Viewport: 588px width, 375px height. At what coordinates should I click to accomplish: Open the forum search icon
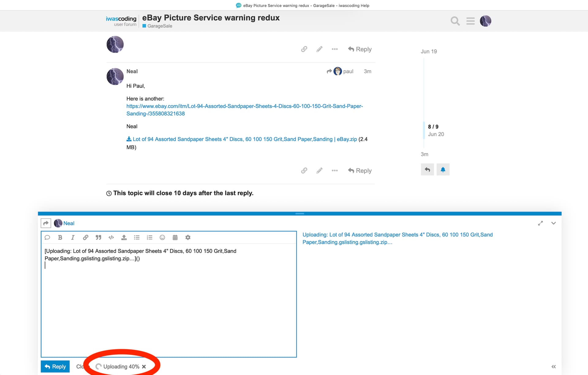(x=455, y=21)
